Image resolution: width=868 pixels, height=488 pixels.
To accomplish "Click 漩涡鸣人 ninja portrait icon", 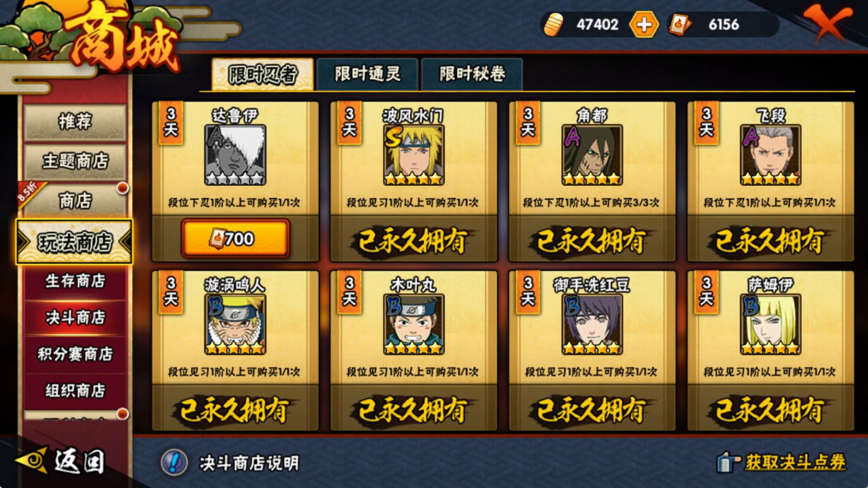I will coord(235,324).
